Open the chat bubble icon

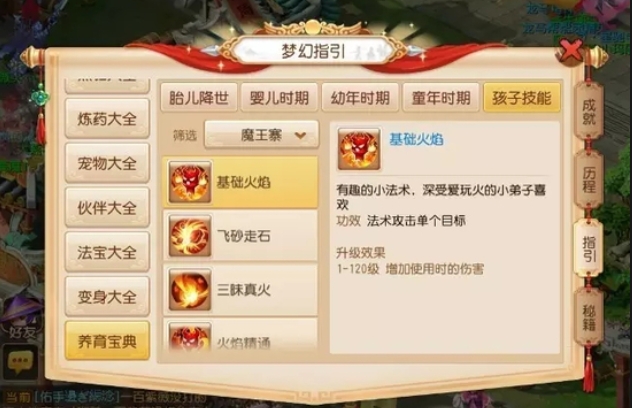(20, 362)
